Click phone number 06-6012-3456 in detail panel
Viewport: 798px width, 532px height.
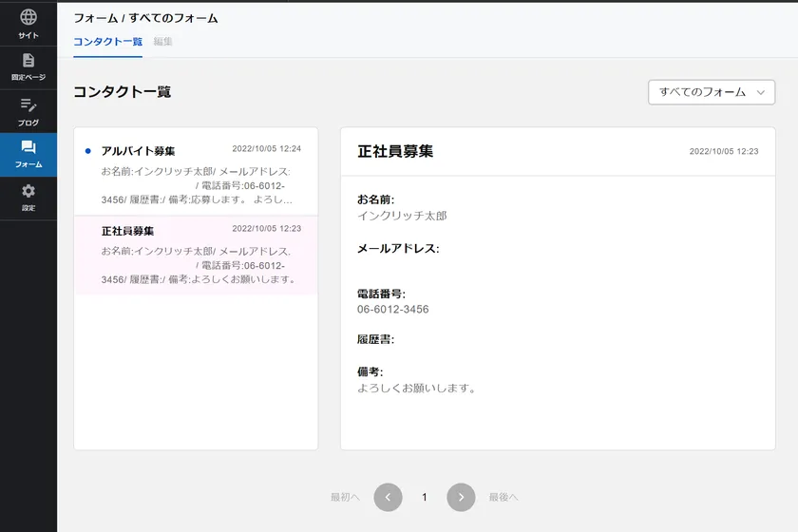[392, 310]
